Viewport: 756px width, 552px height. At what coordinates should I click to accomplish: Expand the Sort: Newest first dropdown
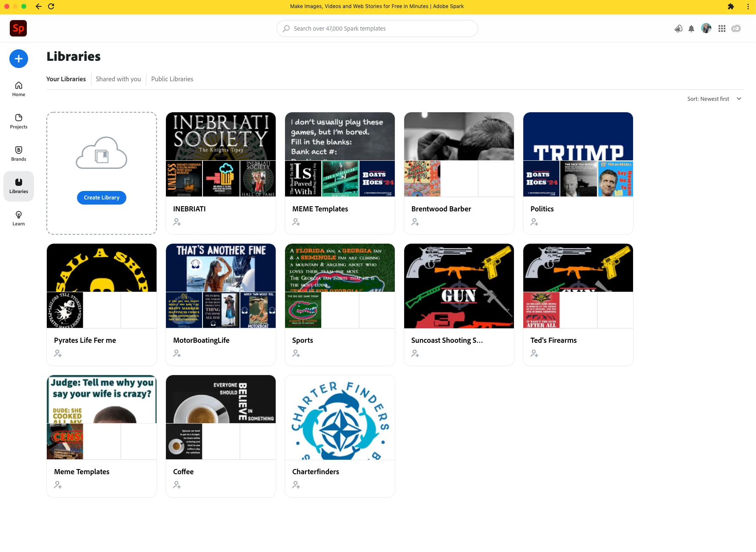[714, 99]
